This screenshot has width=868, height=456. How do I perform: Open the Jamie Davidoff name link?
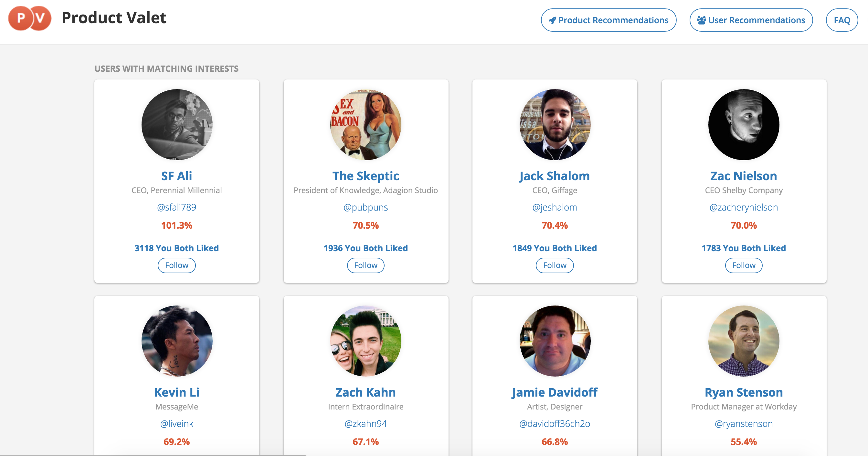(555, 392)
